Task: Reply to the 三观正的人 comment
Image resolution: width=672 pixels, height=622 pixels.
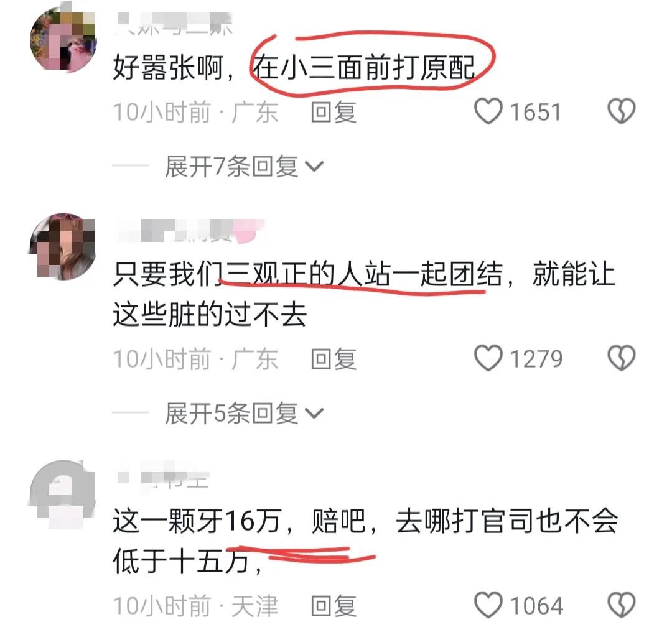Action: [x=334, y=359]
